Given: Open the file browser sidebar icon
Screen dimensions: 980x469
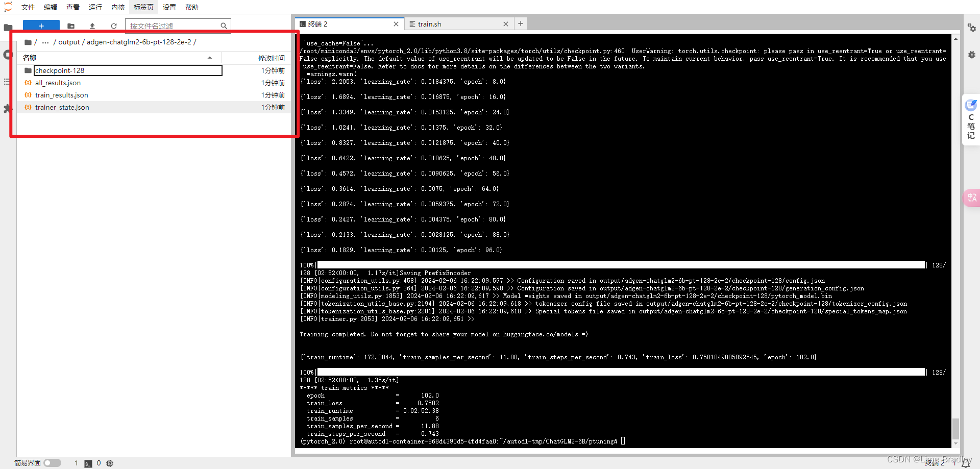Looking at the screenshot, I should click(x=8, y=28).
